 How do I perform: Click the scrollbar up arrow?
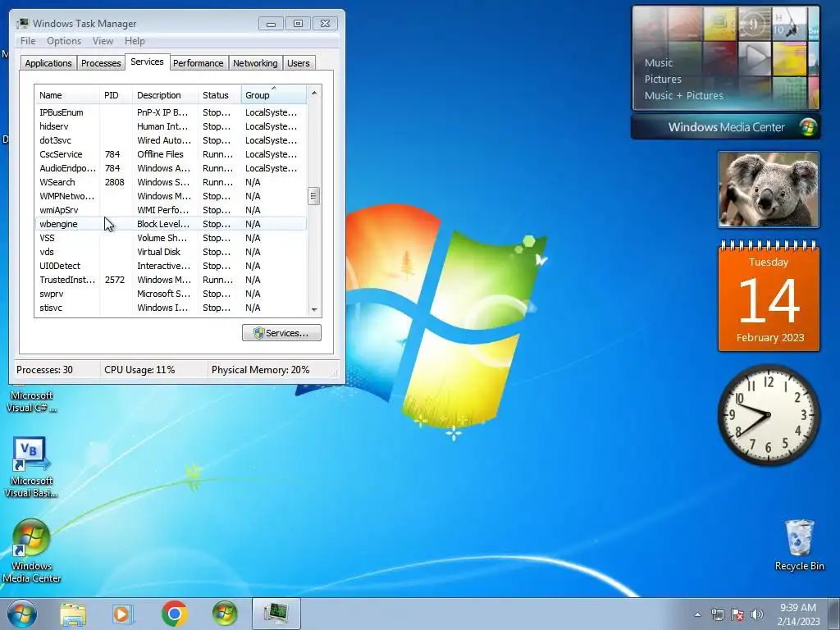(x=314, y=93)
